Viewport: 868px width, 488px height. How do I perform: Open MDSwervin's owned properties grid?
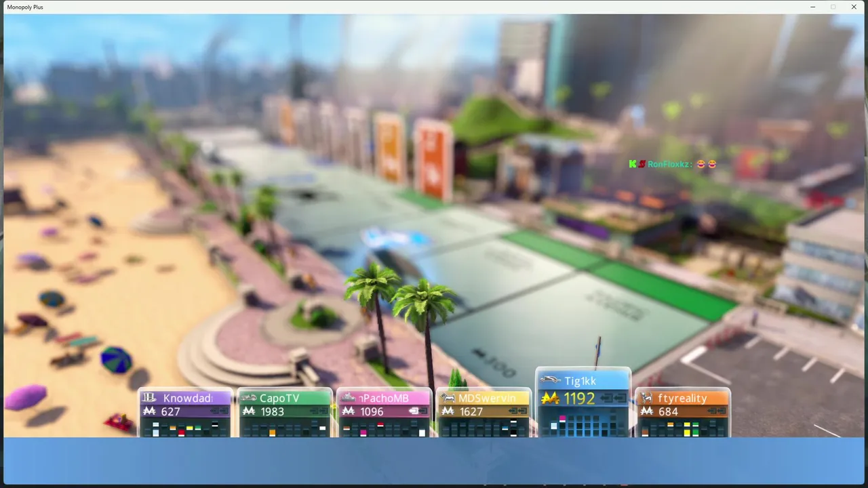coord(484,428)
